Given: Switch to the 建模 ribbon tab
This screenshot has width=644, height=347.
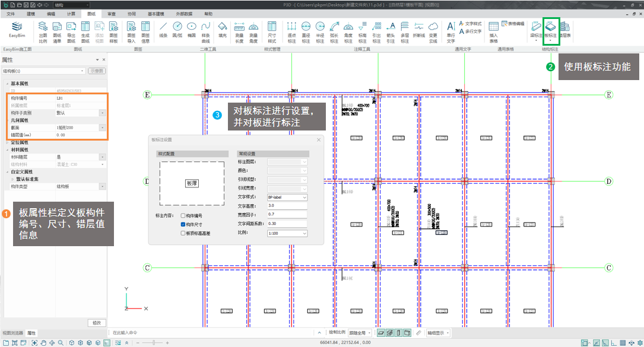Looking at the screenshot, I should click(31, 13).
